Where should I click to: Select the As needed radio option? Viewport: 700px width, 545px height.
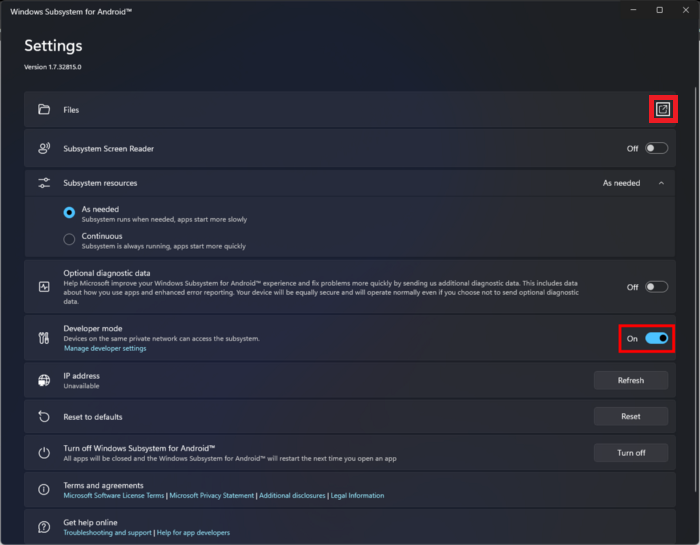[69, 212]
